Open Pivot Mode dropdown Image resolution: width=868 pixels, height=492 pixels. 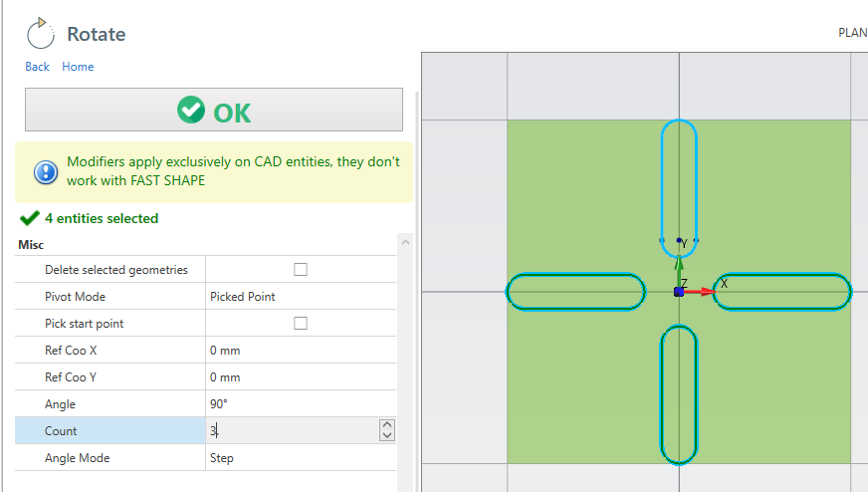pos(301,297)
